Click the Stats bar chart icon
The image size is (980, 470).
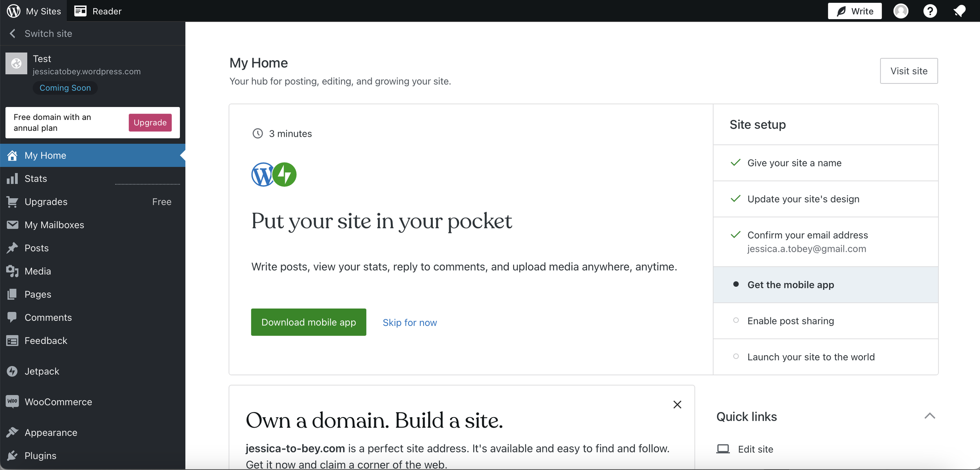[x=12, y=179]
